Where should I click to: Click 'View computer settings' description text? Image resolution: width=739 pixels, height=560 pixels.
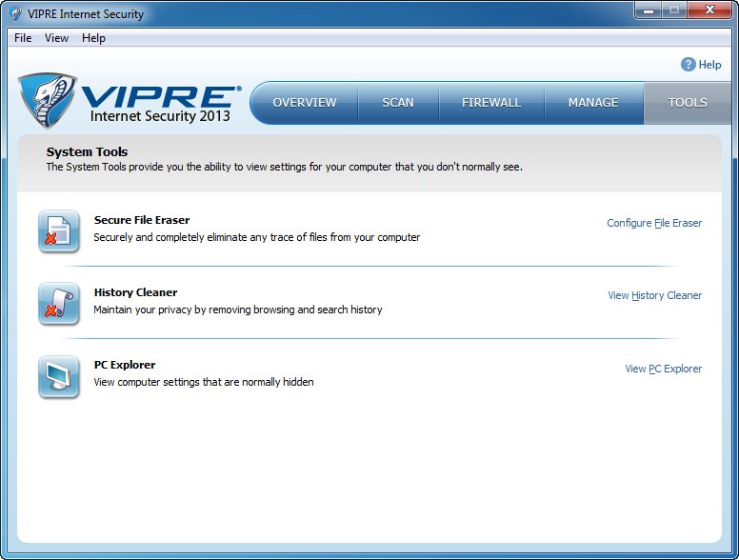(x=203, y=382)
